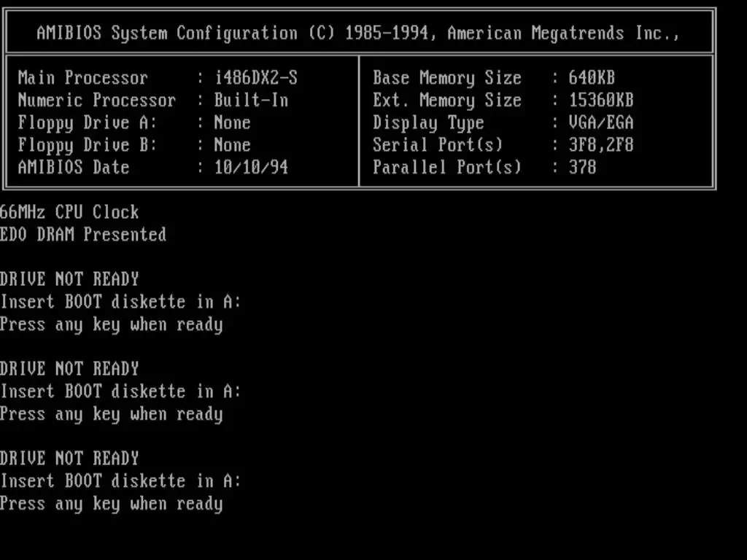Image resolution: width=747 pixels, height=560 pixels.
Task: Click the '10/10/94' date value
Action: point(251,167)
